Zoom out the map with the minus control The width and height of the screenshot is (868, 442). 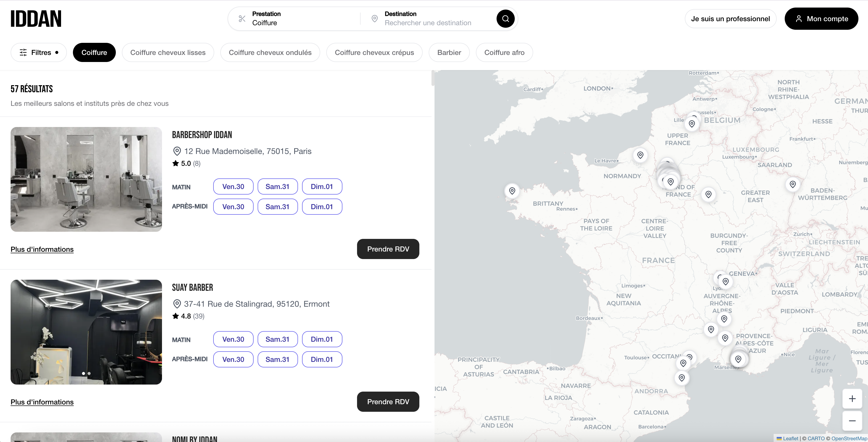point(852,421)
